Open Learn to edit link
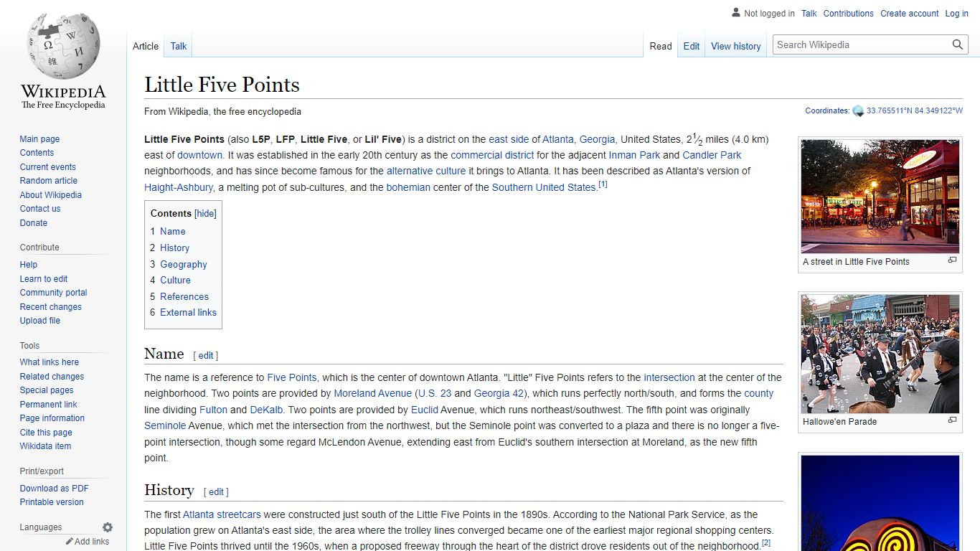This screenshot has width=980, height=551. click(44, 278)
